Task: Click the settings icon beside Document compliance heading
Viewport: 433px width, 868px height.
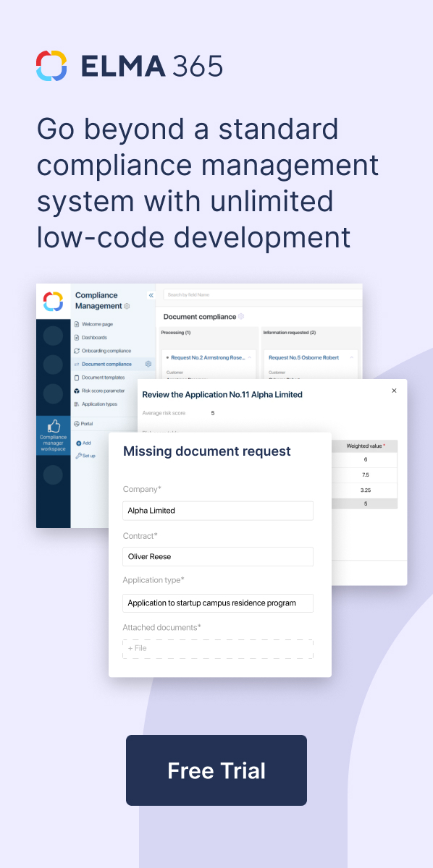Action: click(241, 316)
